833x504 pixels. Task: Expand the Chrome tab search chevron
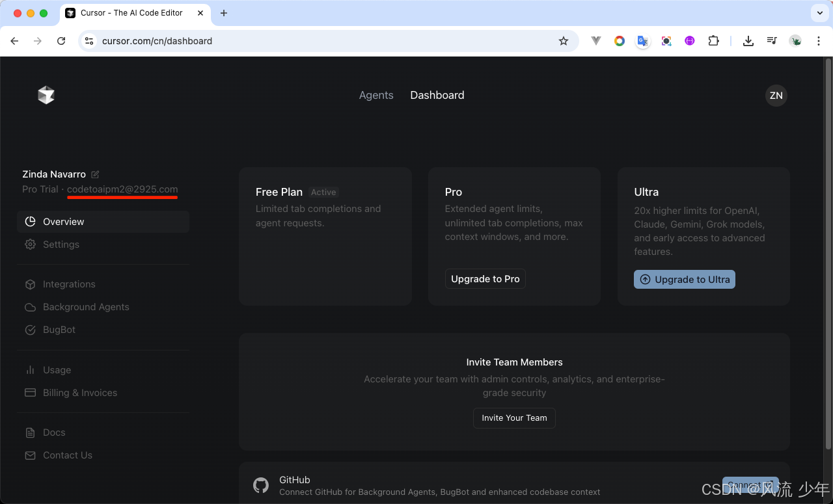click(819, 13)
